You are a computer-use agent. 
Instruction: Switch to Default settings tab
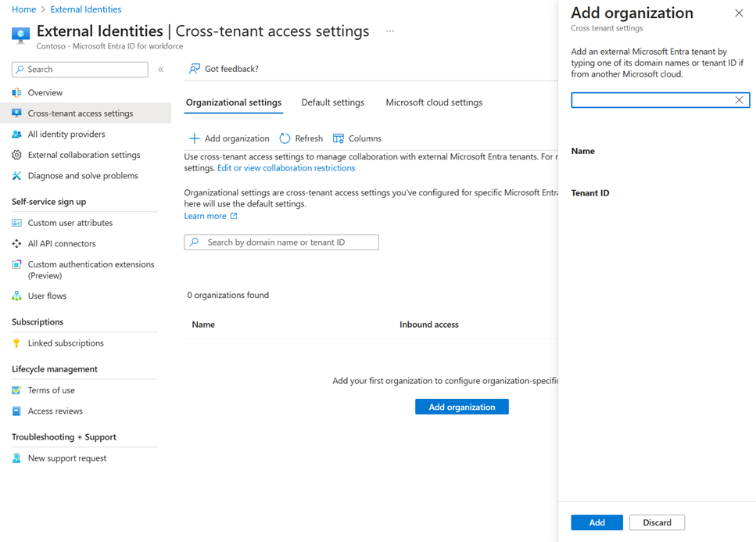coord(333,102)
